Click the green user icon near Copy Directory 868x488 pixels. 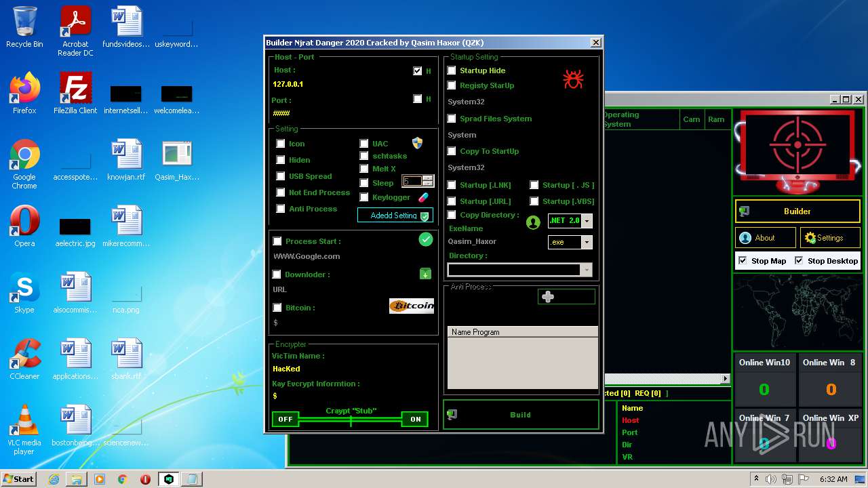[x=533, y=222]
